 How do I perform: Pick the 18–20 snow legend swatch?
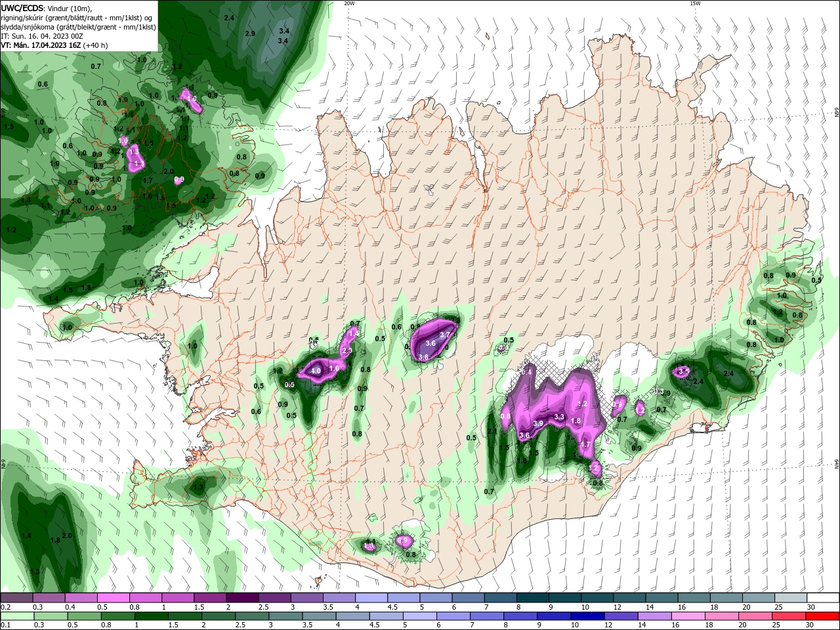pos(727,598)
